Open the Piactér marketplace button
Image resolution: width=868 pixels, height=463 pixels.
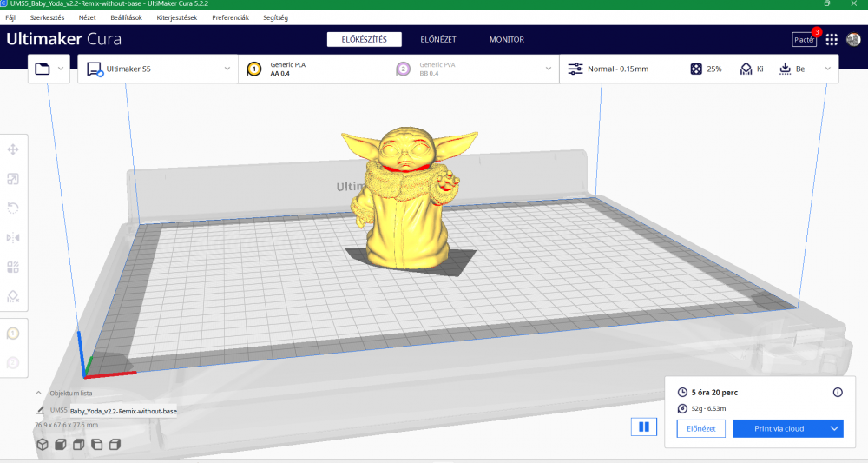click(804, 39)
